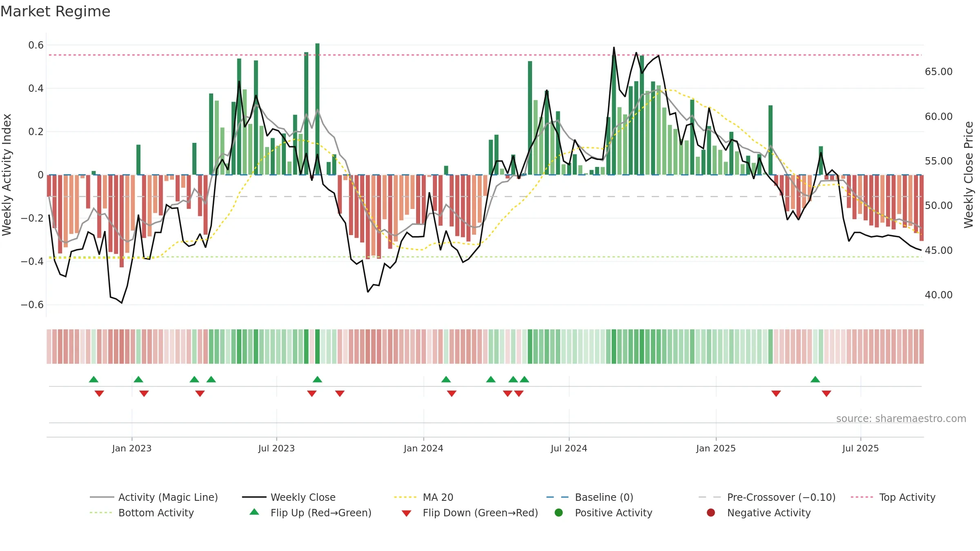
Task: Click the Flip Up marker just after Jan 2024
Action: 446,380
